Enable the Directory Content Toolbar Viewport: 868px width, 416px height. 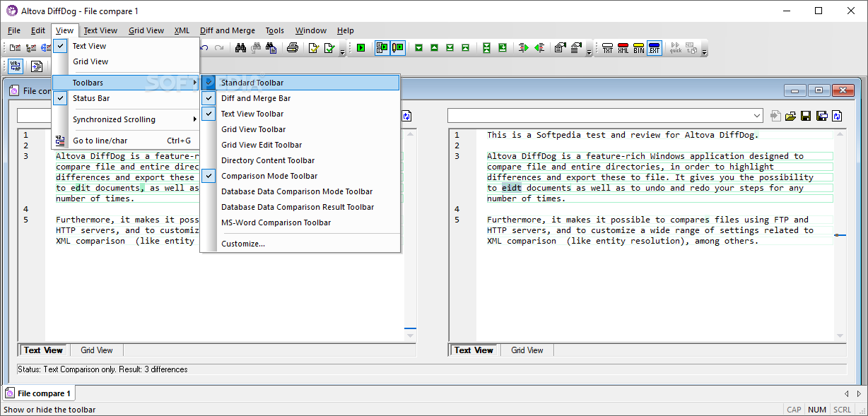coord(300,160)
